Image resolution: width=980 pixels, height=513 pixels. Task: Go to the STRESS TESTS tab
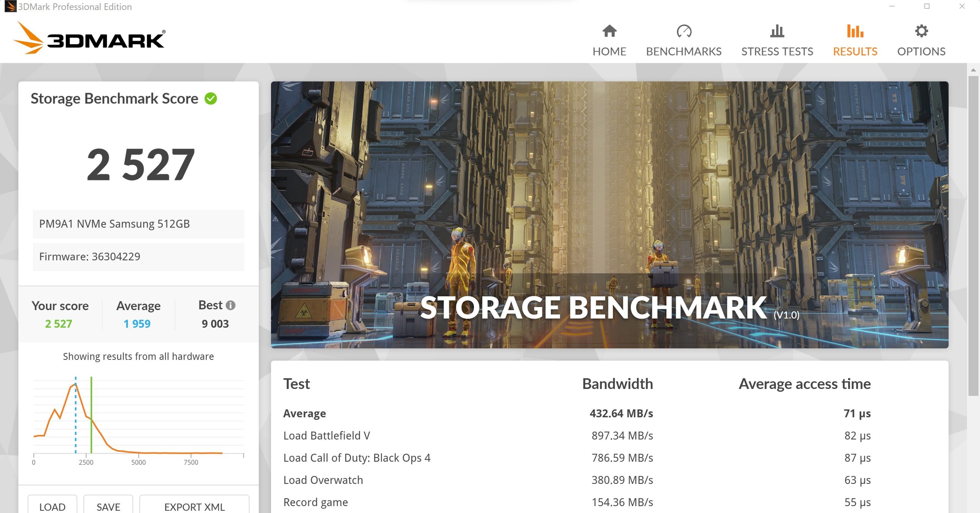[x=777, y=41]
